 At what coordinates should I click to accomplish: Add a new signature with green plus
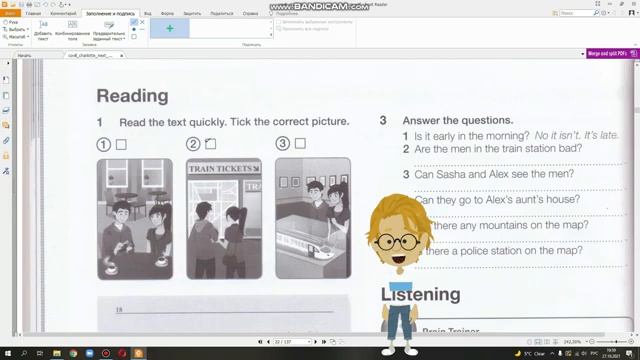[170, 29]
